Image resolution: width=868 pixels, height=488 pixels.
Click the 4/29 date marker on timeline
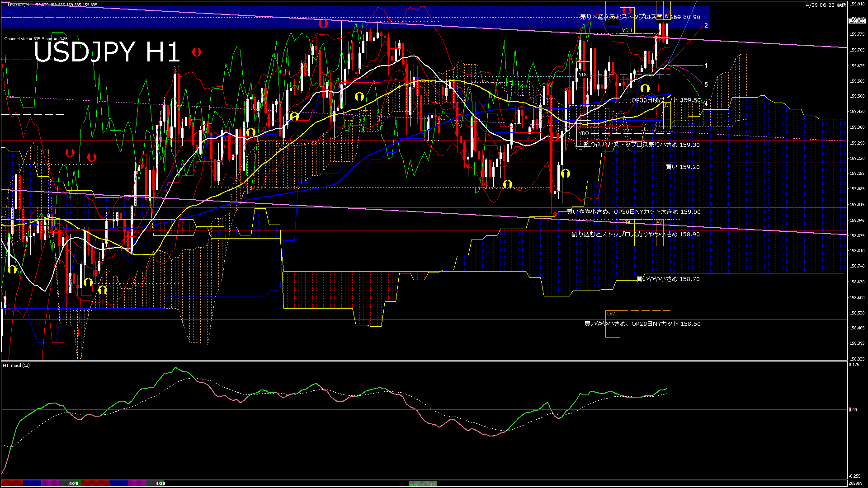click(74, 483)
